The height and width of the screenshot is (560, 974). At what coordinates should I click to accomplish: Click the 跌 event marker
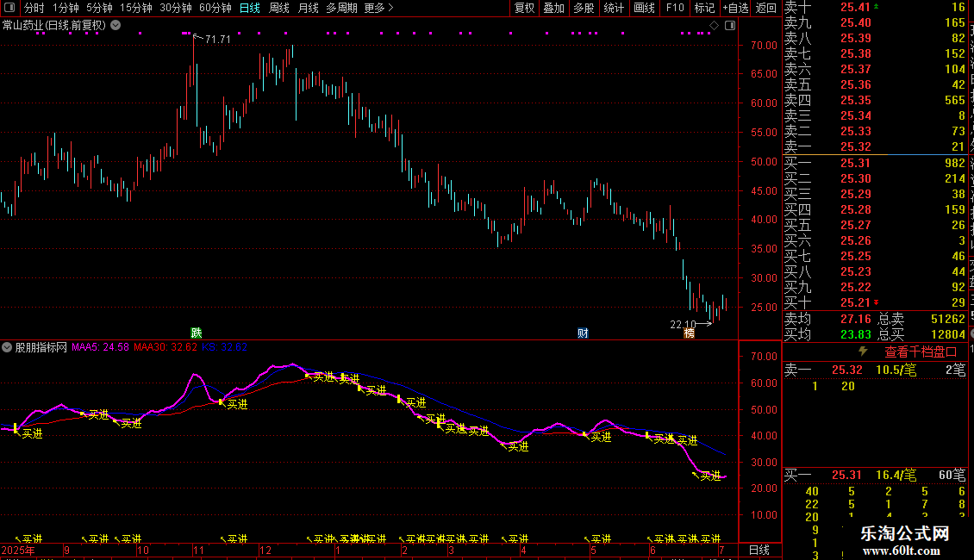pos(197,333)
